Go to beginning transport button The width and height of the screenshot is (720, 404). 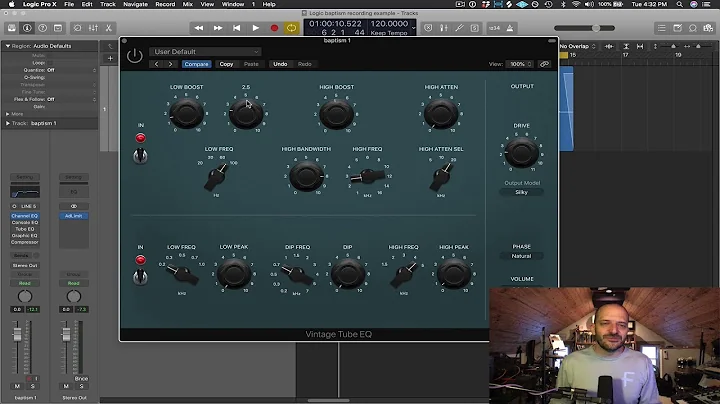[236, 28]
